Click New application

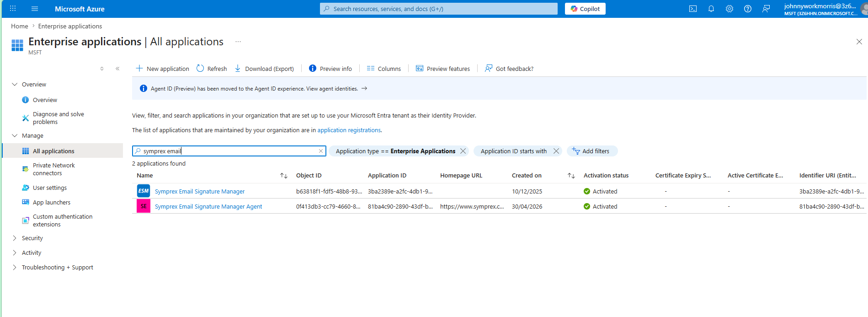coord(162,69)
